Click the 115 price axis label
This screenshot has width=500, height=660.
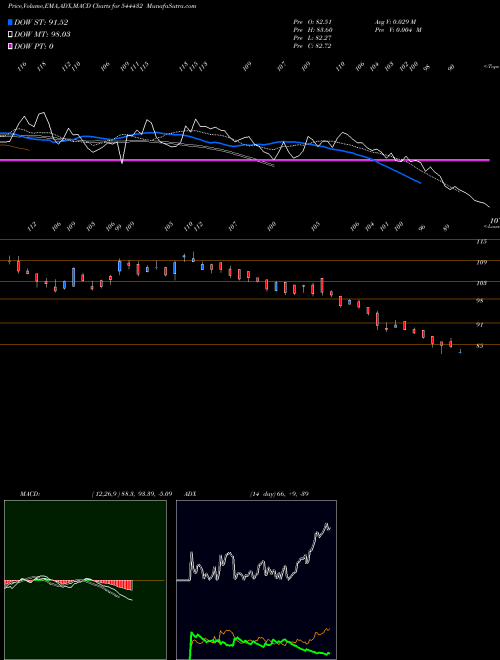tap(481, 242)
